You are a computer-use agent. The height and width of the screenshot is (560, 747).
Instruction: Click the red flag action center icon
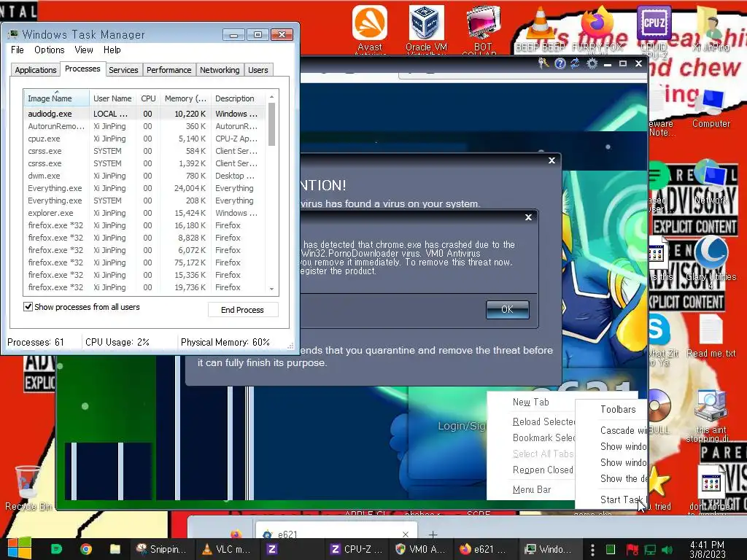(x=632, y=550)
